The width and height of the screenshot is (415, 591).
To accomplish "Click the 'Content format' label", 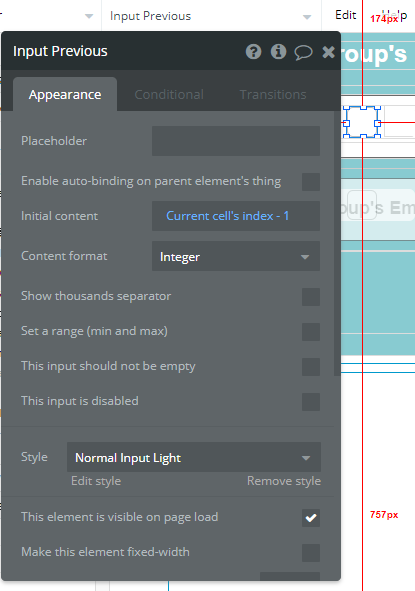I will 64,256.
